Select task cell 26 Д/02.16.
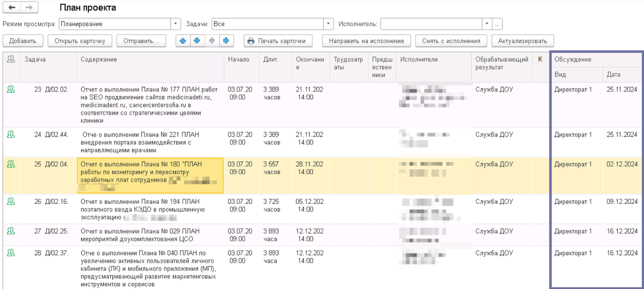 point(48,209)
